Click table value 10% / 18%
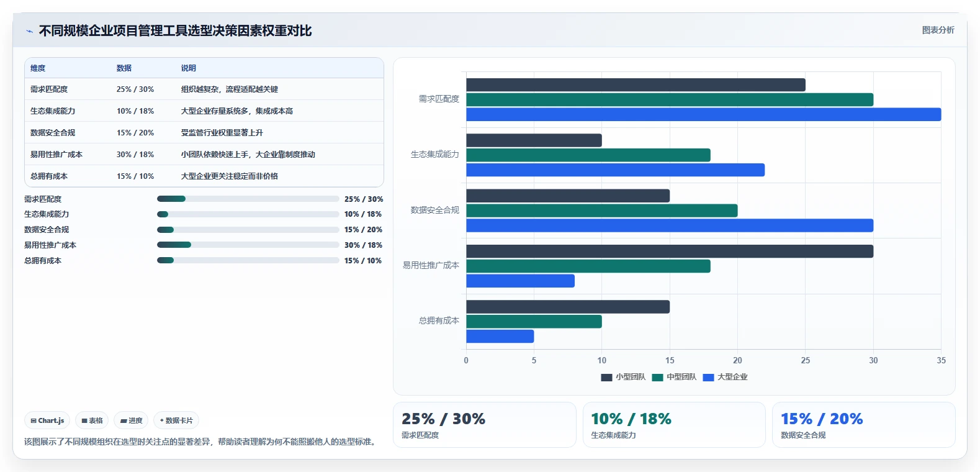Image resolution: width=980 pixels, height=472 pixels. (135, 111)
